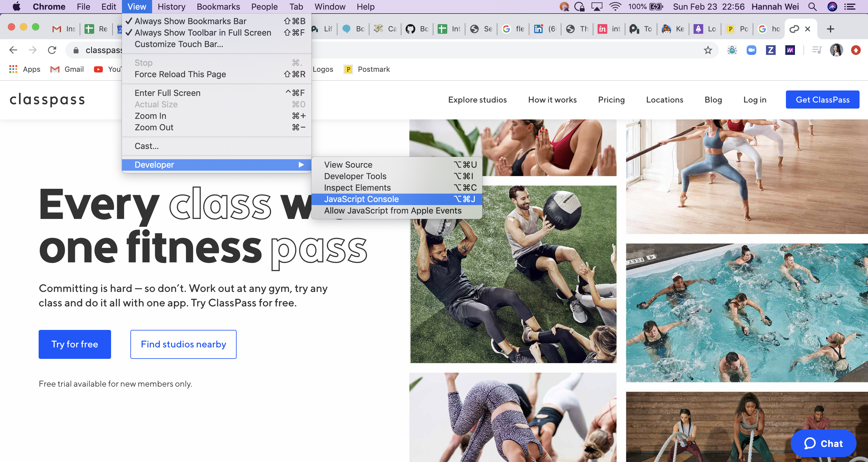Expand the Developer submenu
The image size is (868, 462).
[216, 165]
